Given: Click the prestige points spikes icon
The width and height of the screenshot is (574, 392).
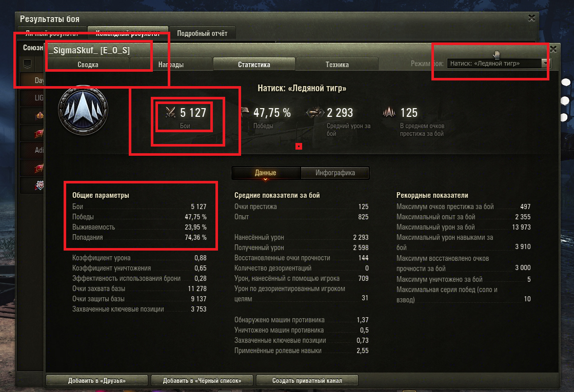Looking at the screenshot, I should coord(389,112).
